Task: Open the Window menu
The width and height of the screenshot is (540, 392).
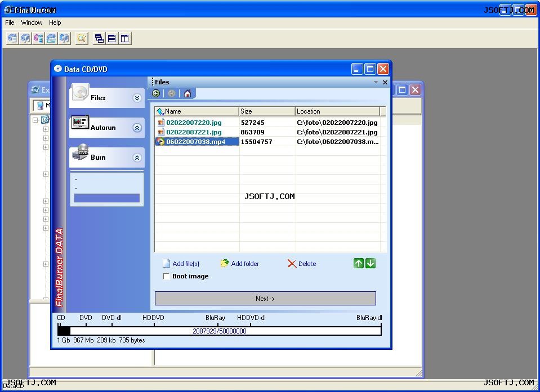Action: pyautogui.click(x=32, y=22)
